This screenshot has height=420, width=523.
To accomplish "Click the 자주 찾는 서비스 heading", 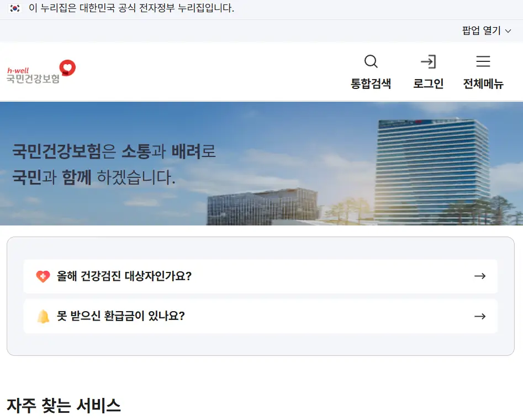I will 64,406.
